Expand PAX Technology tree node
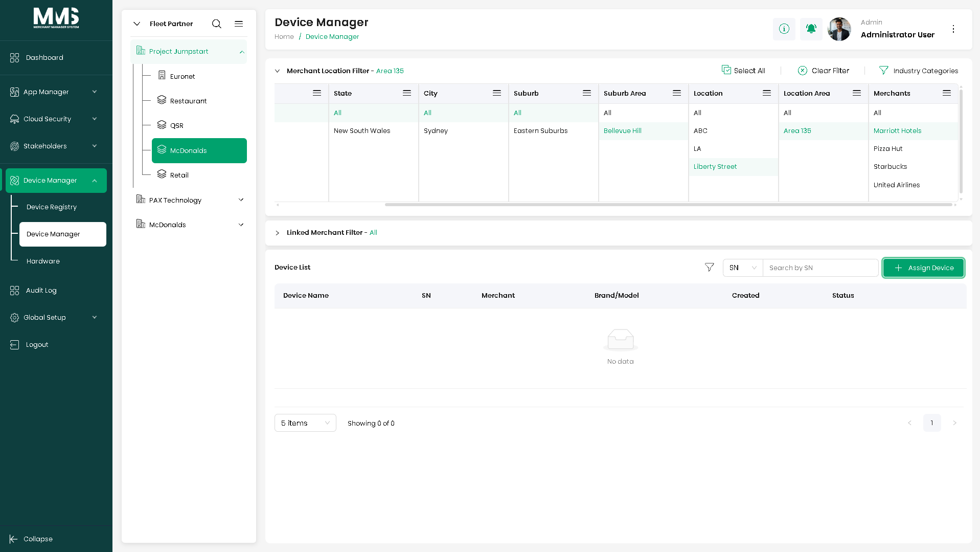 [241, 200]
